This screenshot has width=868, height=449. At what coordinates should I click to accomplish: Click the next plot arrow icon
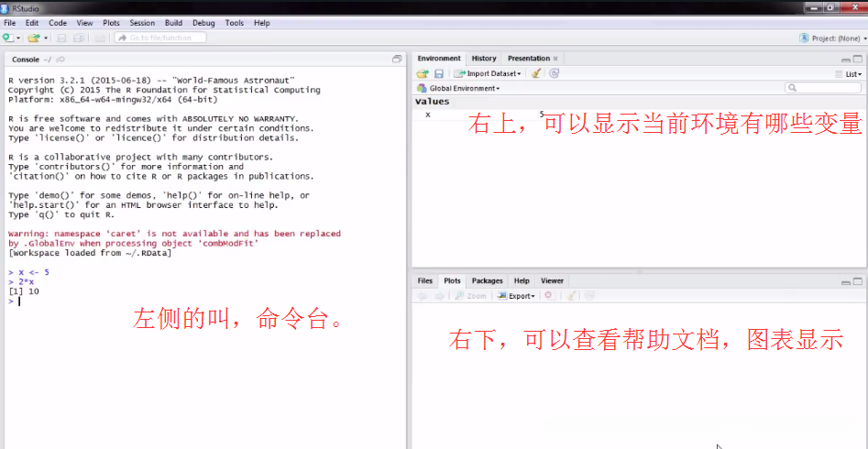click(x=439, y=296)
